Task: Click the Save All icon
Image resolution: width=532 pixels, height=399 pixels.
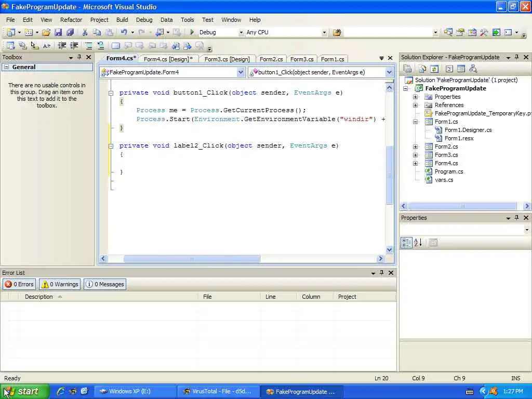Action: 70,33
